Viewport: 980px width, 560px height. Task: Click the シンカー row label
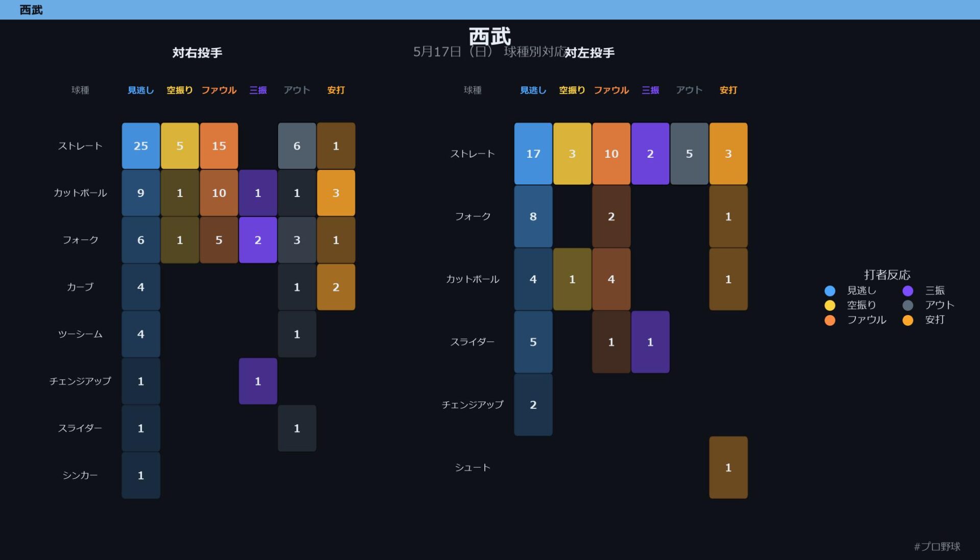click(x=80, y=475)
